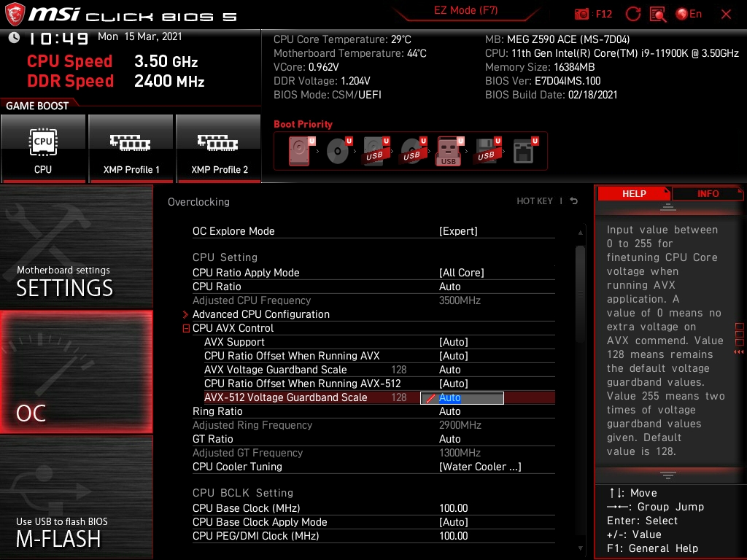The width and height of the screenshot is (747, 560).
Task: Enable XMP Profile 2
Action: 219,148
